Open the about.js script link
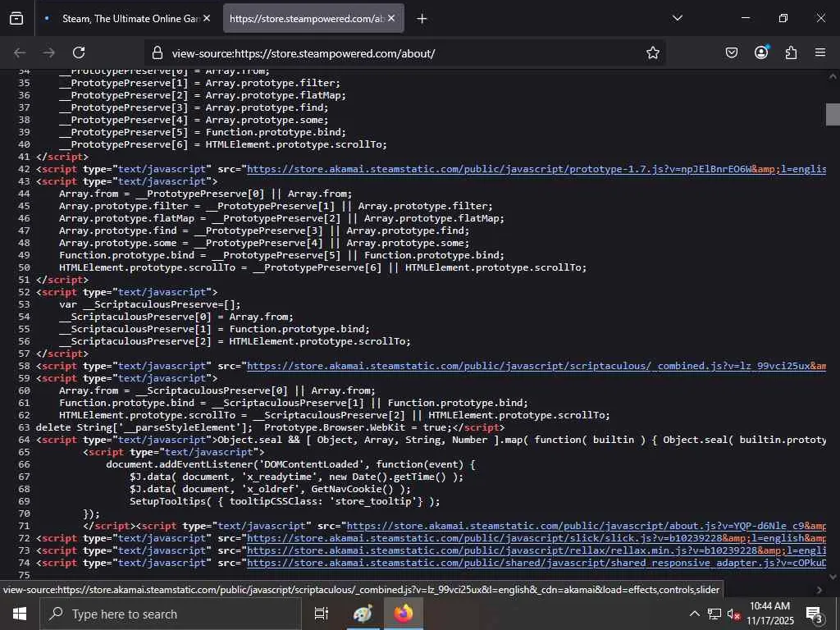This screenshot has height=630, width=840. click(587, 526)
